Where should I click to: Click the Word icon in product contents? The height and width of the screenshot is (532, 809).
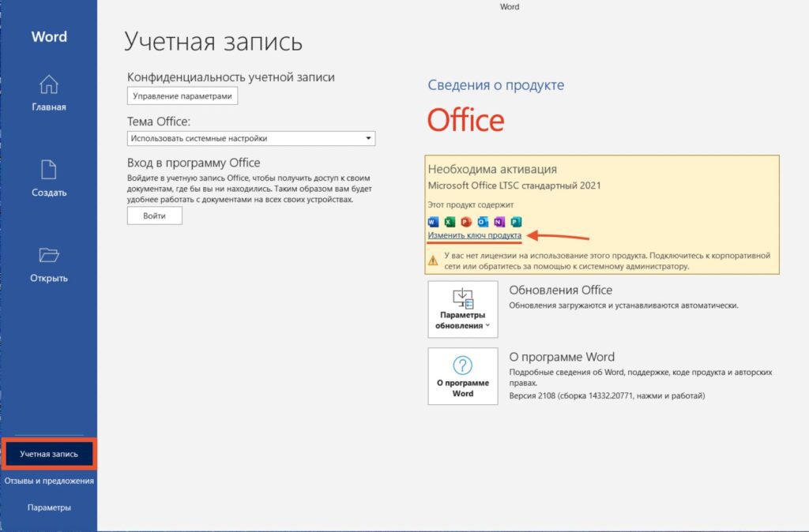(x=432, y=221)
